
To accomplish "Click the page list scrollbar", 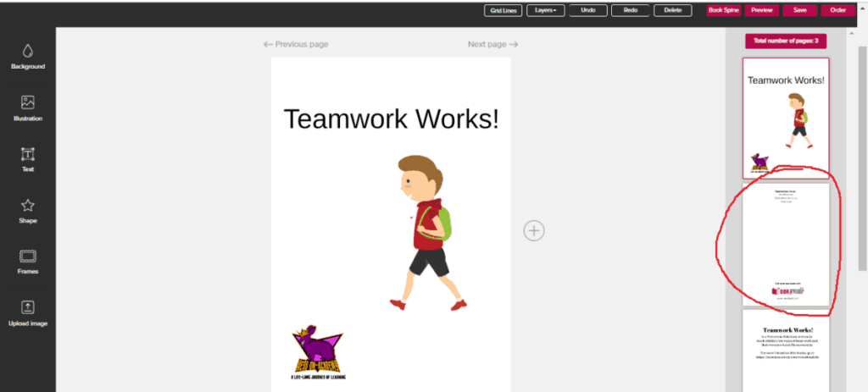I will 862,160.
